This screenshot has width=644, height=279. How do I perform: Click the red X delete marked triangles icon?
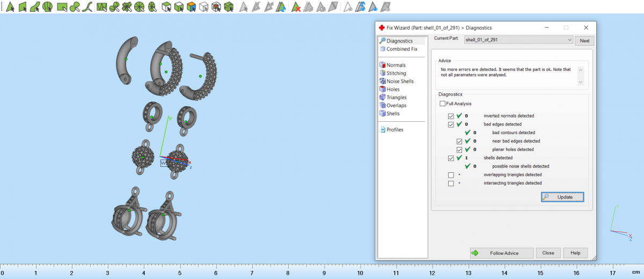click(295, 7)
